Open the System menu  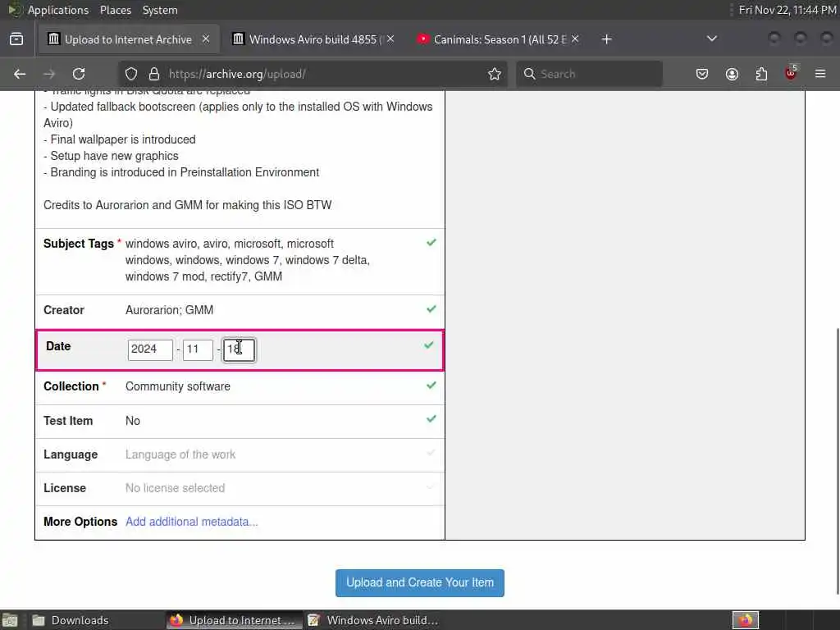click(x=160, y=10)
